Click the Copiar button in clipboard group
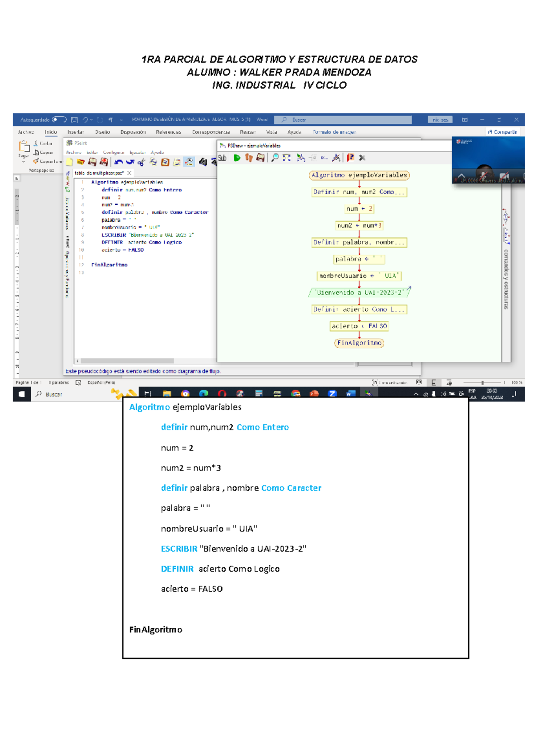Image resolution: width=534 pixels, height=756 pixels. tap(44, 152)
